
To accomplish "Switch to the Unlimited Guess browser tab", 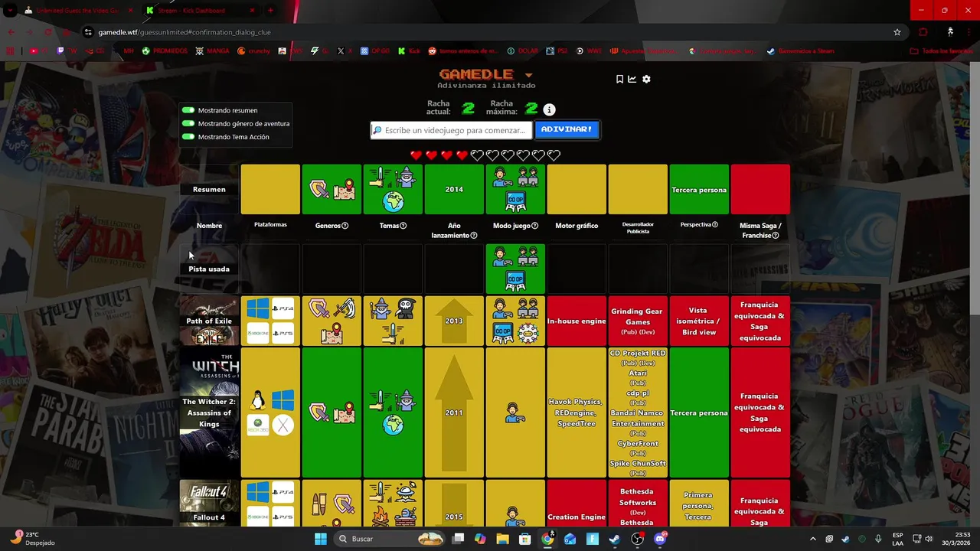I will pos(77,11).
